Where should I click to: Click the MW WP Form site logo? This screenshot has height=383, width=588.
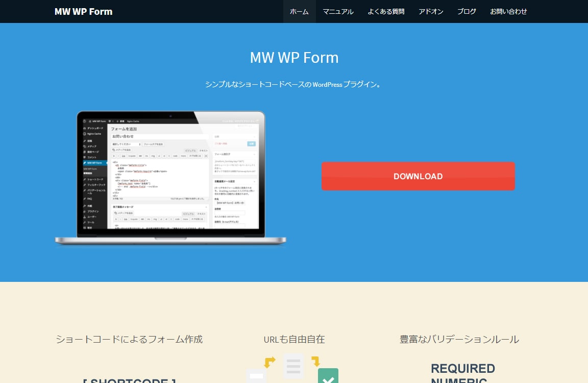point(83,11)
